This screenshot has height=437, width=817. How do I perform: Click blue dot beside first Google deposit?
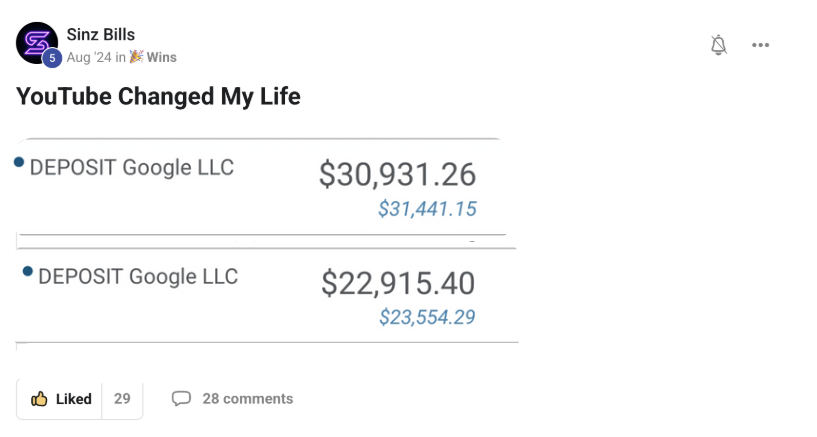(20, 163)
